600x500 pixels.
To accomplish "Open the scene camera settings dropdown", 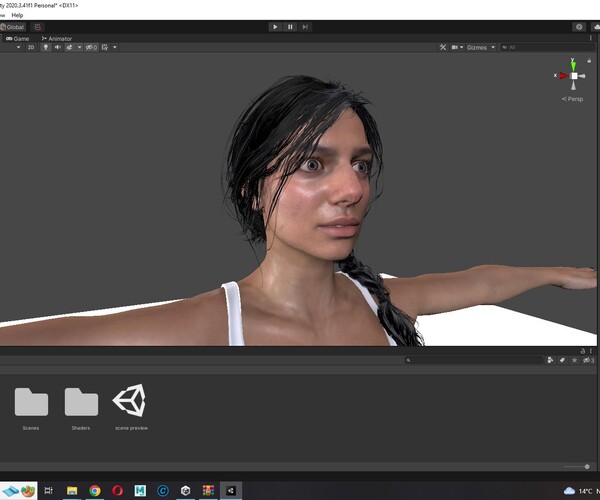I will point(457,47).
